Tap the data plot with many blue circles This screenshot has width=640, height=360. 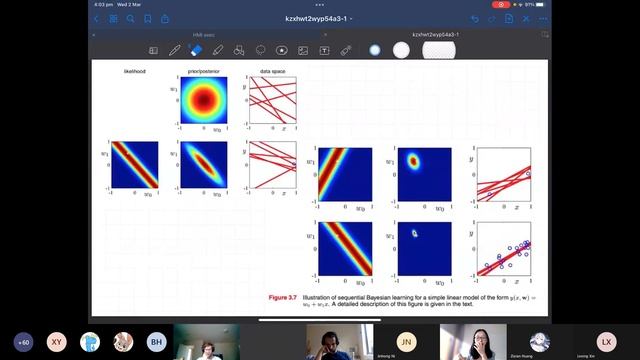pos(504,249)
